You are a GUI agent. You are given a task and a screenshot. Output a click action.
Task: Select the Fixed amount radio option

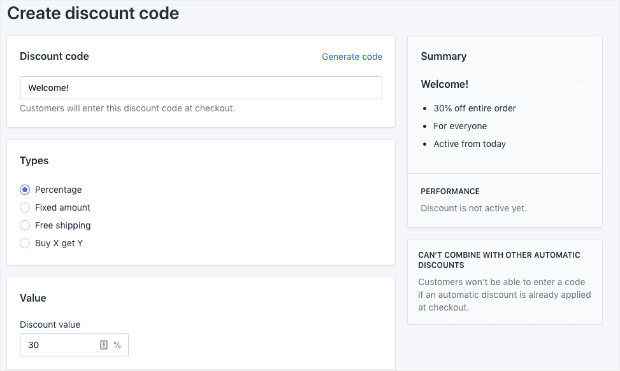(x=25, y=208)
